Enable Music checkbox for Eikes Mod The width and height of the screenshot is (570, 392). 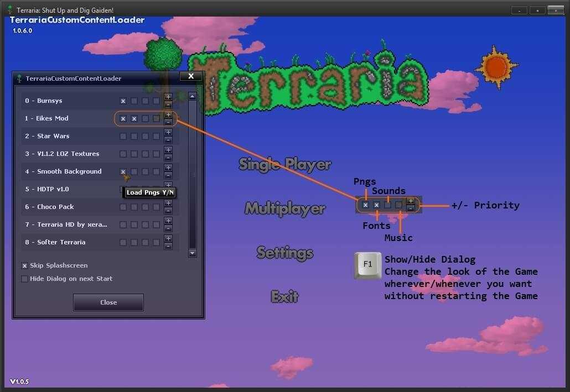point(156,118)
